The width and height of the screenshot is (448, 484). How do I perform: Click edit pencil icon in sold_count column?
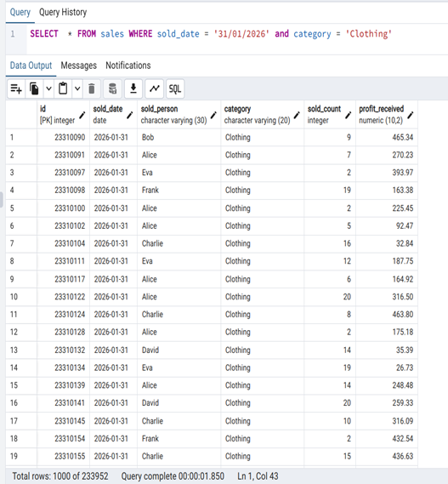tap(348, 115)
